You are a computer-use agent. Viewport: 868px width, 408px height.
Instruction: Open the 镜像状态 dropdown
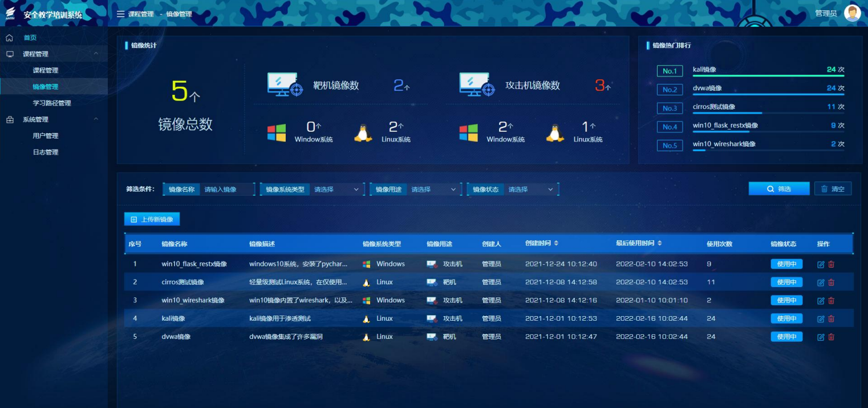[530, 188]
